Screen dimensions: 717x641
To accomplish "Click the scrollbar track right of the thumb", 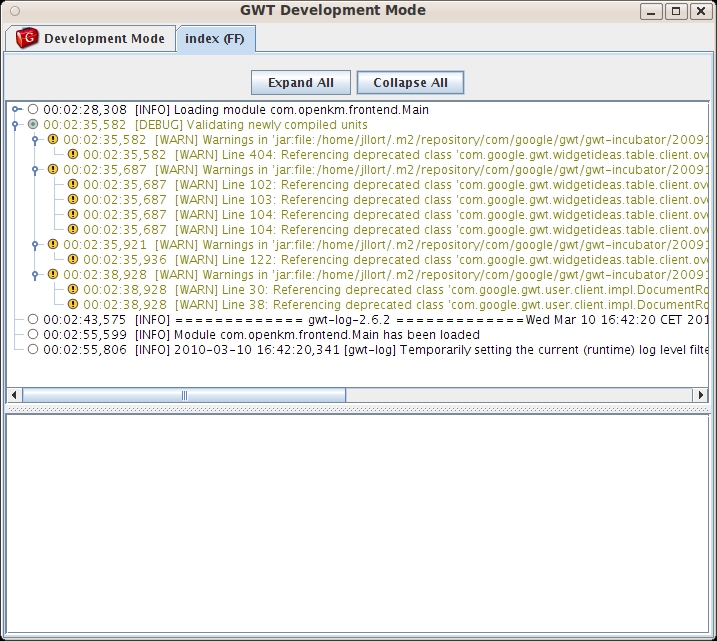I will (519, 395).
